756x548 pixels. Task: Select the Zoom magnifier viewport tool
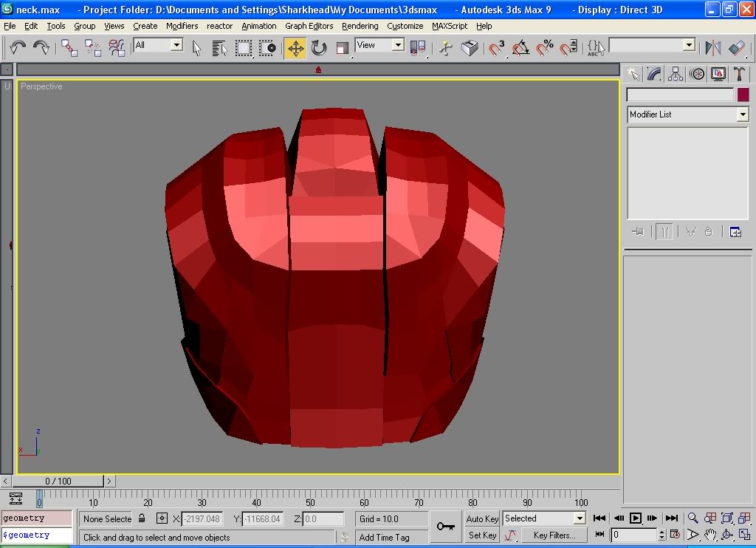[x=693, y=518]
